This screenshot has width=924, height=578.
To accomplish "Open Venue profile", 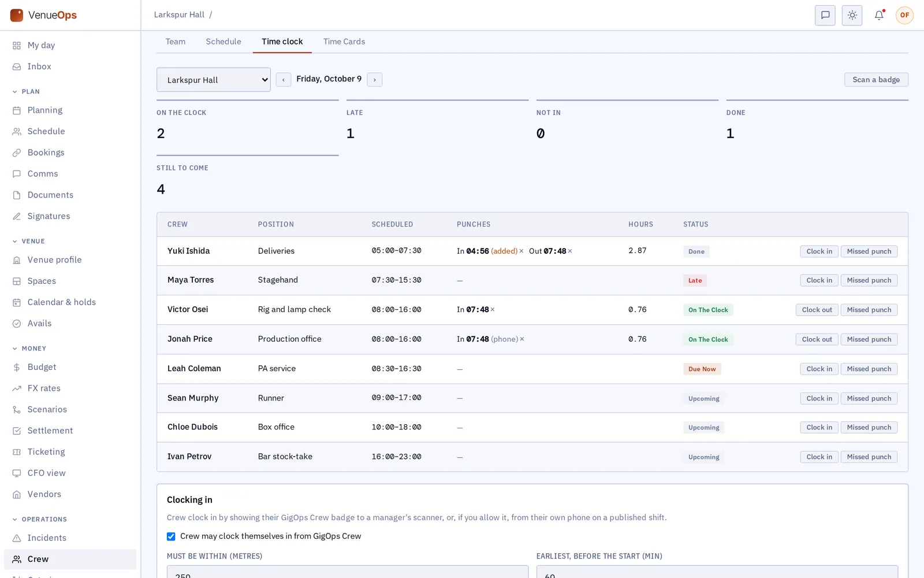I will tap(70, 260).
